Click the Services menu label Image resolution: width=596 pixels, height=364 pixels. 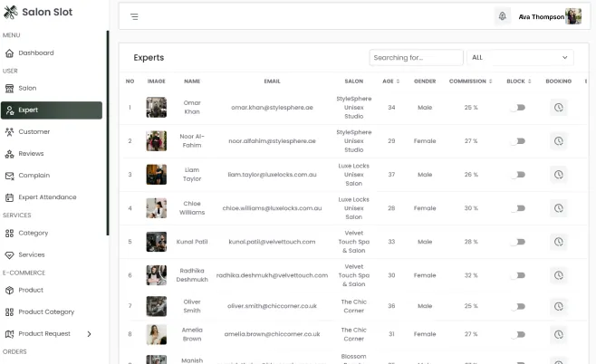pos(32,255)
